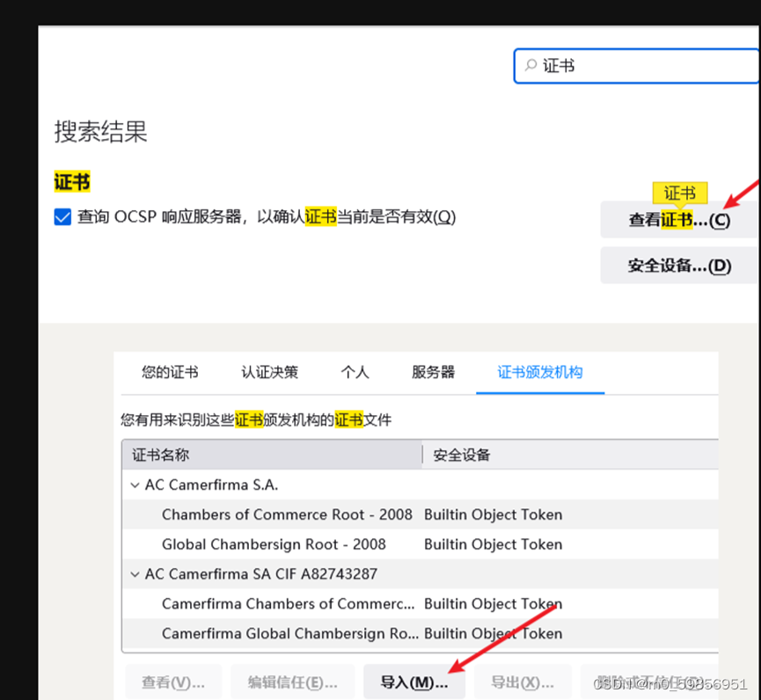
Task: Collapse the AC Camerfirma SA CIF A82743287 group
Action: pos(135,573)
